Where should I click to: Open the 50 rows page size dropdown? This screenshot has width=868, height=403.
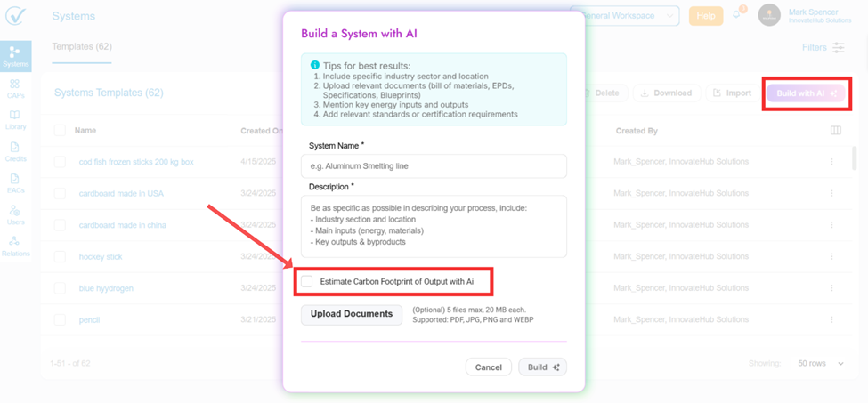click(x=821, y=364)
